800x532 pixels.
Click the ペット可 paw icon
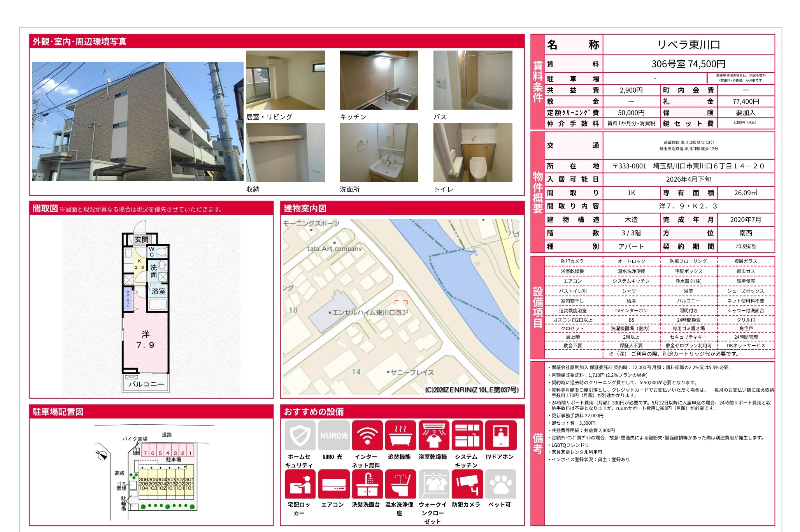point(500,484)
